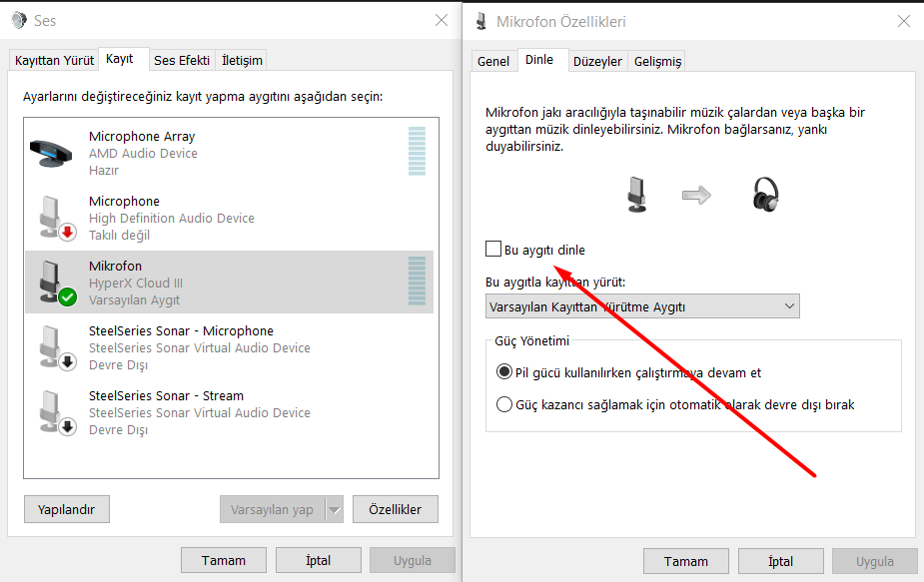
Task: Open 'Özellikler' for the selected device
Action: coord(396,509)
